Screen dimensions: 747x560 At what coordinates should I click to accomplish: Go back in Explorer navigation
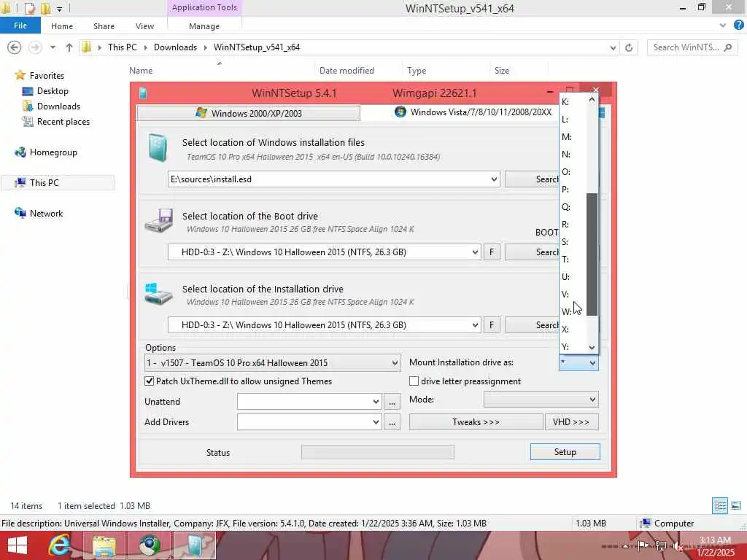pos(15,47)
